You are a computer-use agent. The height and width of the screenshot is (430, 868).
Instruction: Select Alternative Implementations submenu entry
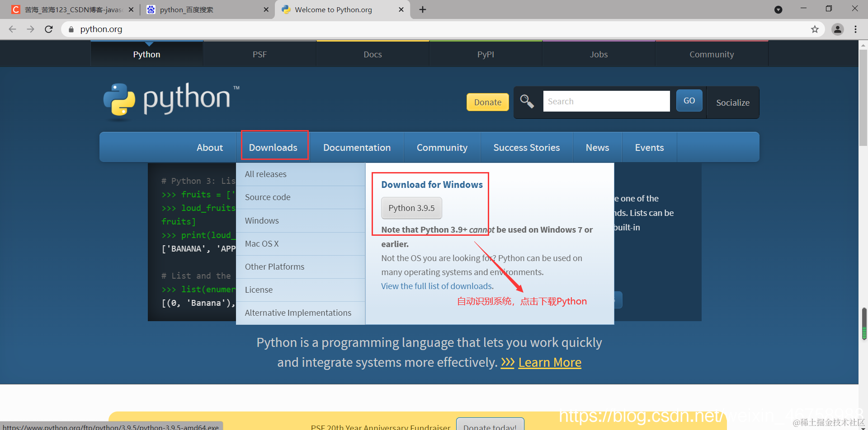pyautogui.click(x=301, y=313)
